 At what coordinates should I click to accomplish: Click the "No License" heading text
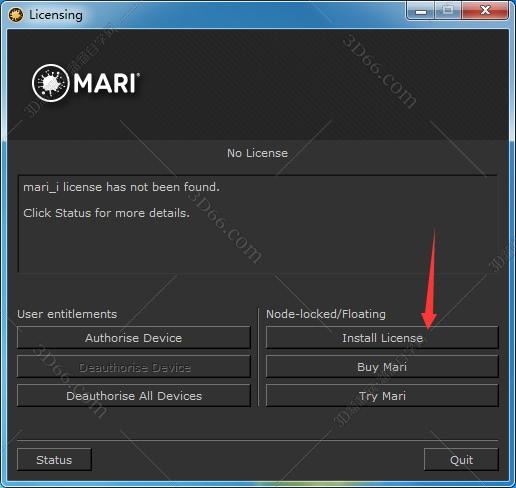coord(257,153)
